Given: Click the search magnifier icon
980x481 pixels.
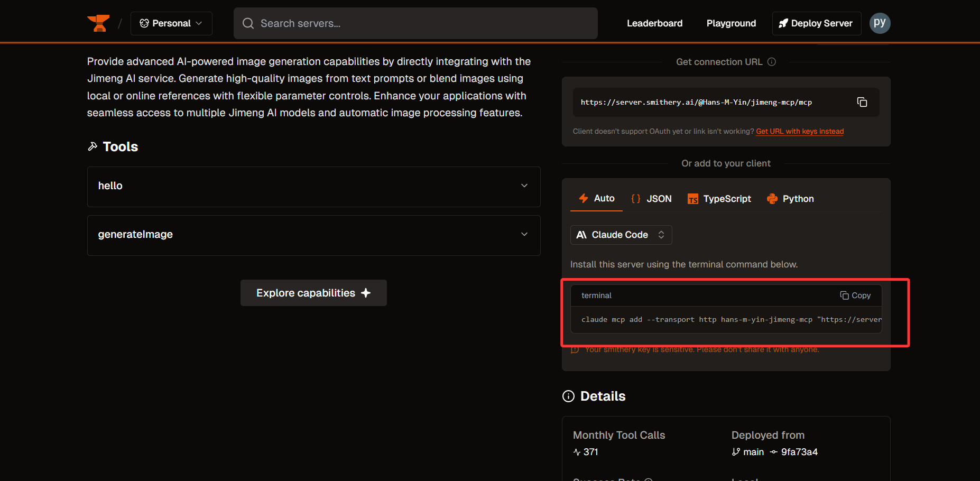Looking at the screenshot, I should [248, 23].
